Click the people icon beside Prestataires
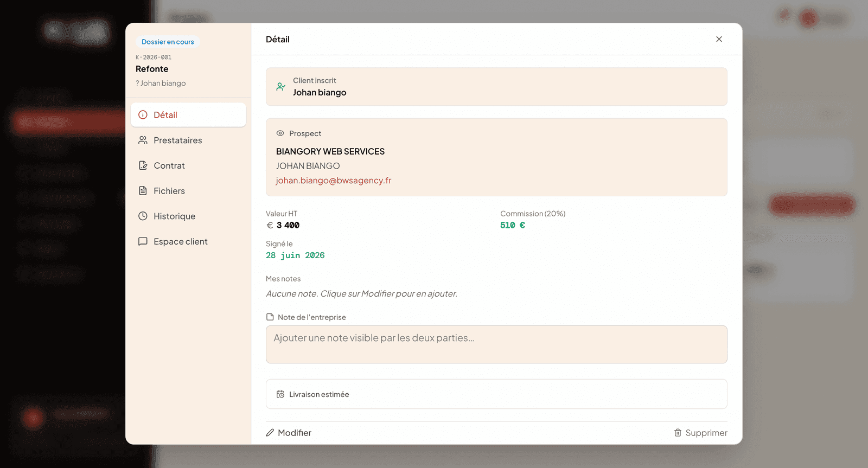The image size is (868, 468). click(143, 140)
